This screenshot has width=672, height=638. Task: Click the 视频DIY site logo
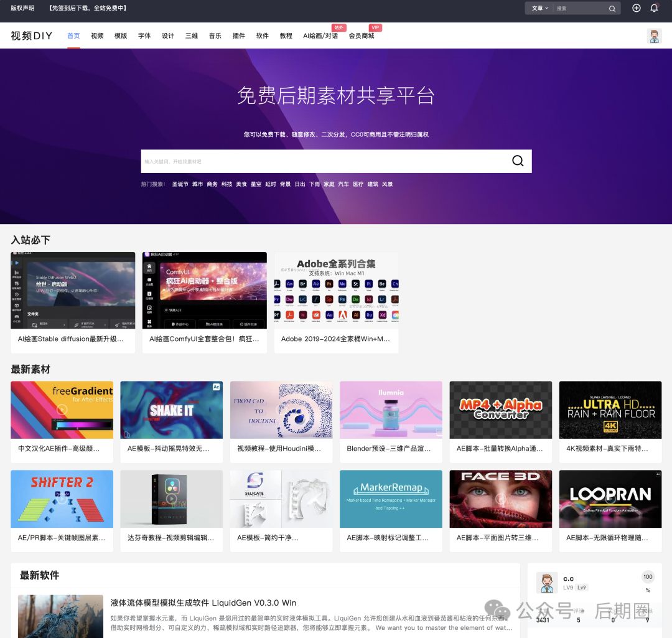tap(31, 35)
